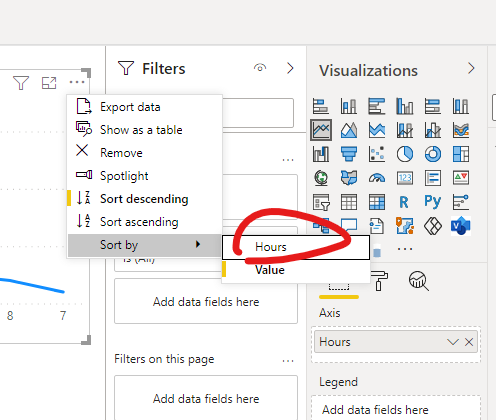The width and height of the screenshot is (496, 420).
Task: Select the Q&A speech bubble visual
Action: tap(349, 225)
